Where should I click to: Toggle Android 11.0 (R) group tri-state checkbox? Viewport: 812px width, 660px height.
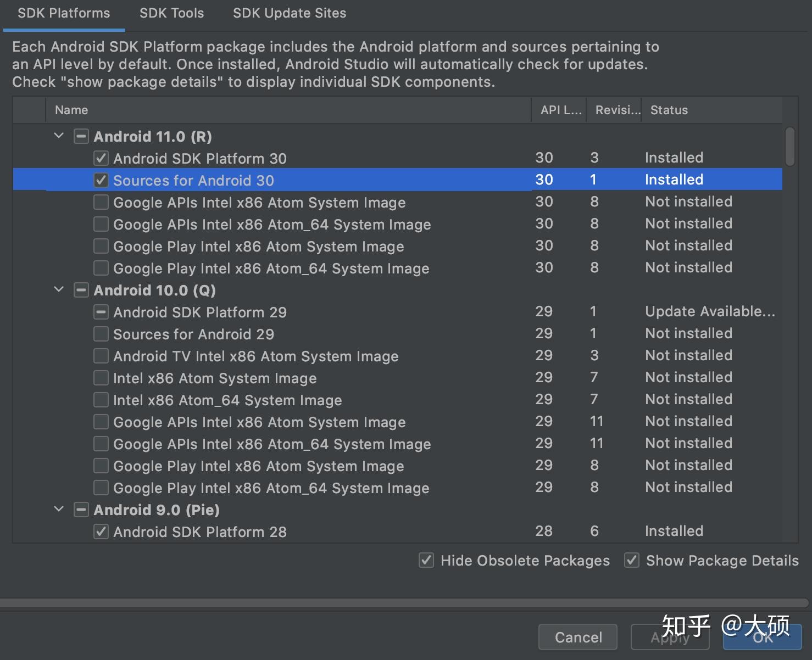click(x=81, y=136)
